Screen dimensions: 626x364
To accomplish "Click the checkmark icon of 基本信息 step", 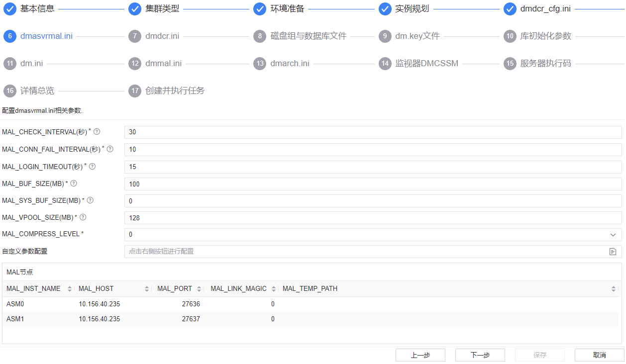I will [x=9, y=9].
